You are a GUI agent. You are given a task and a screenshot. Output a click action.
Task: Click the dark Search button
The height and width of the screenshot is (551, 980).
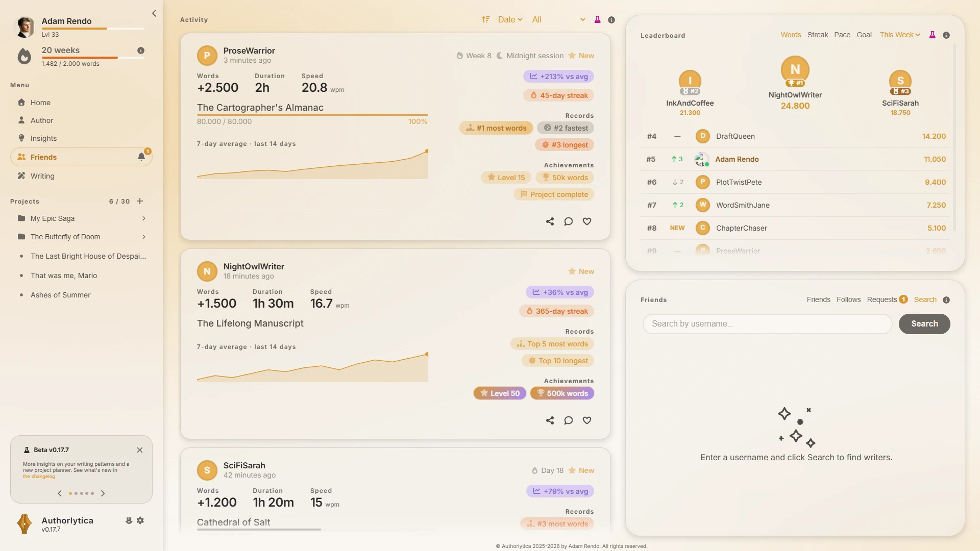[x=924, y=324]
